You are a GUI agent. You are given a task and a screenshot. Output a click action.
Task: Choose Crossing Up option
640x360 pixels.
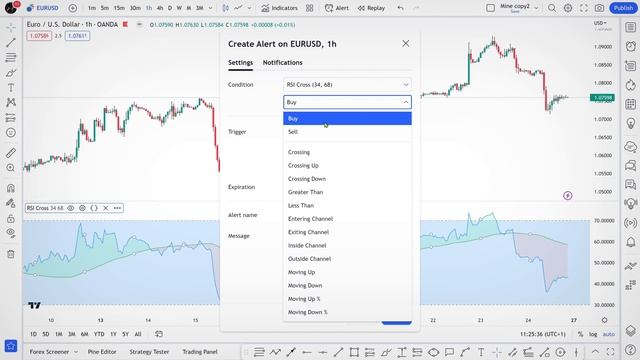(347, 165)
